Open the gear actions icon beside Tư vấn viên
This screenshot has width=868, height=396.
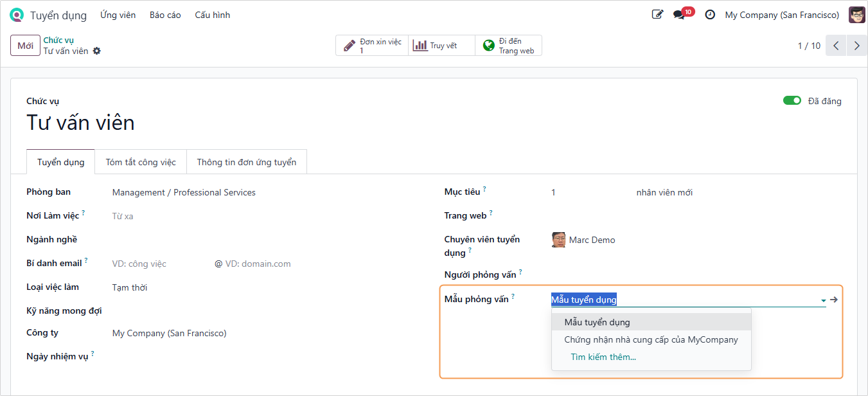pyautogui.click(x=97, y=51)
